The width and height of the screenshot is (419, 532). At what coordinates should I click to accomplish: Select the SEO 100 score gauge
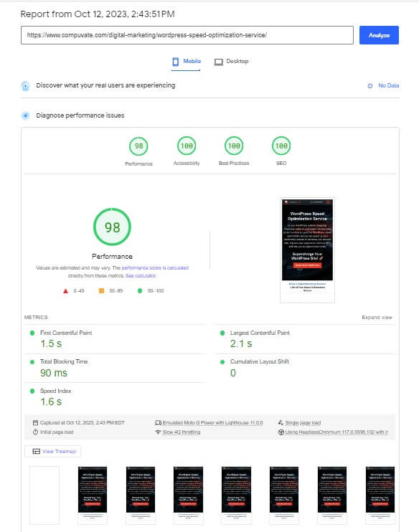[281, 146]
